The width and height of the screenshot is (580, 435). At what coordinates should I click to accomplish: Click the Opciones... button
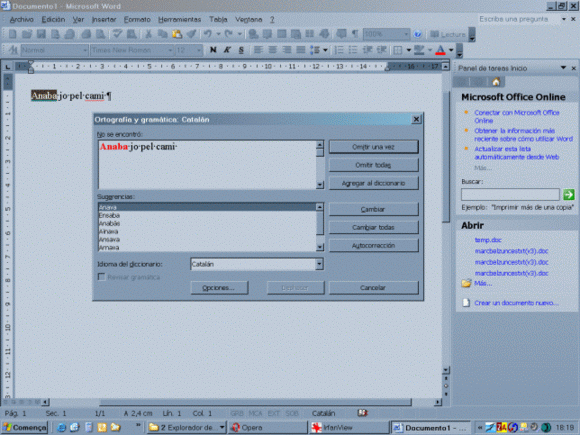coord(219,287)
